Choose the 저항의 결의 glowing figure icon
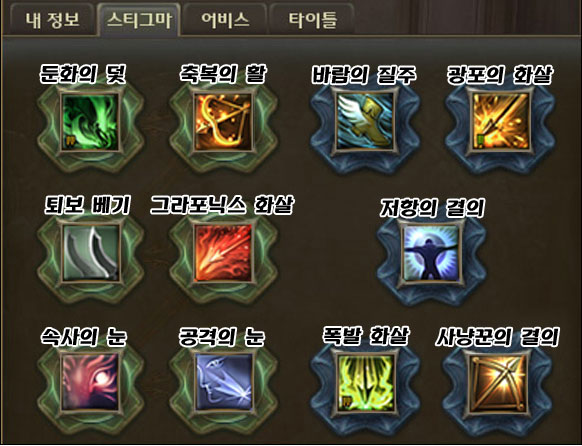 coord(431,253)
